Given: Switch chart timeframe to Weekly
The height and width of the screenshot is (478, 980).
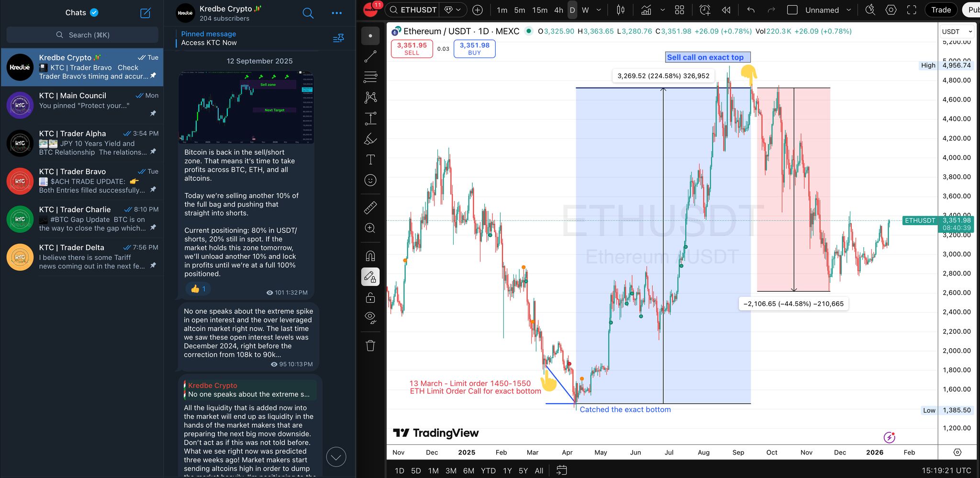Looking at the screenshot, I should pyautogui.click(x=585, y=10).
